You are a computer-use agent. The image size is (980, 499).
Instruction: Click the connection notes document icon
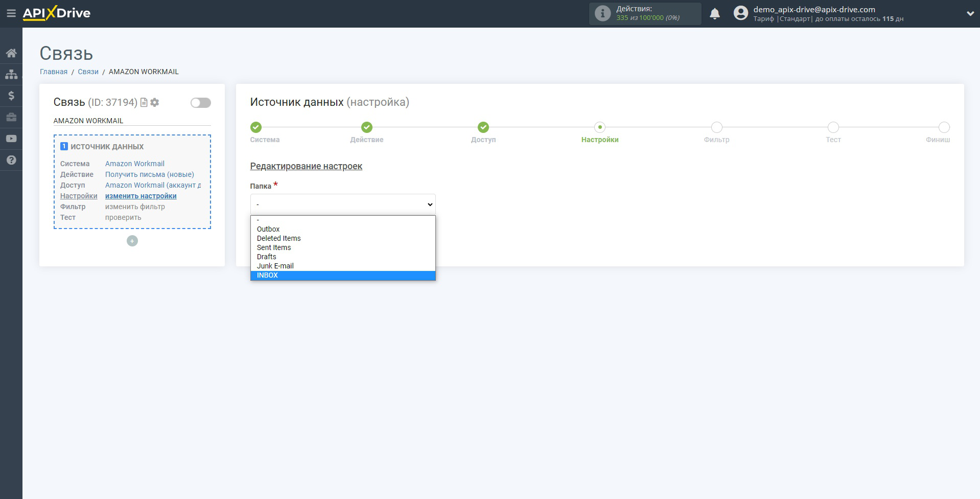144,102
